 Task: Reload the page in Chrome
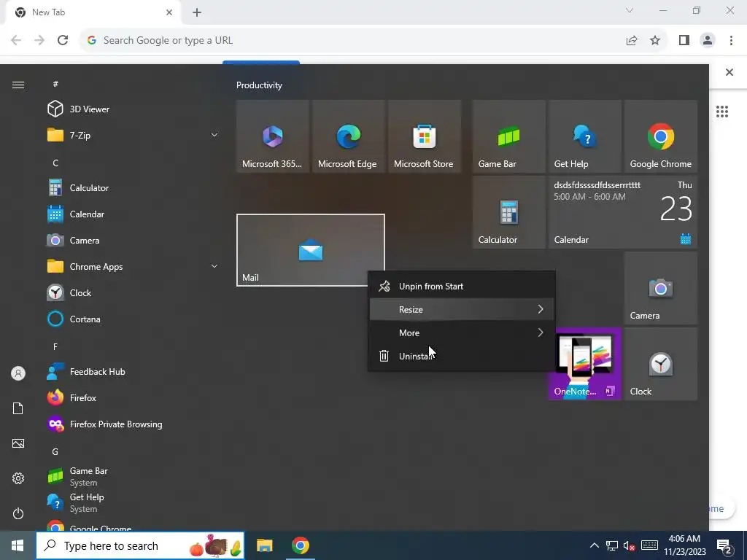(63, 40)
